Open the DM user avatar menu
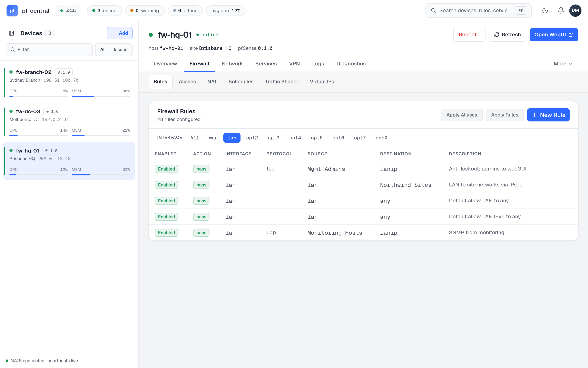The image size is (588, 368). pyautogui.click(x=575, y=10)
